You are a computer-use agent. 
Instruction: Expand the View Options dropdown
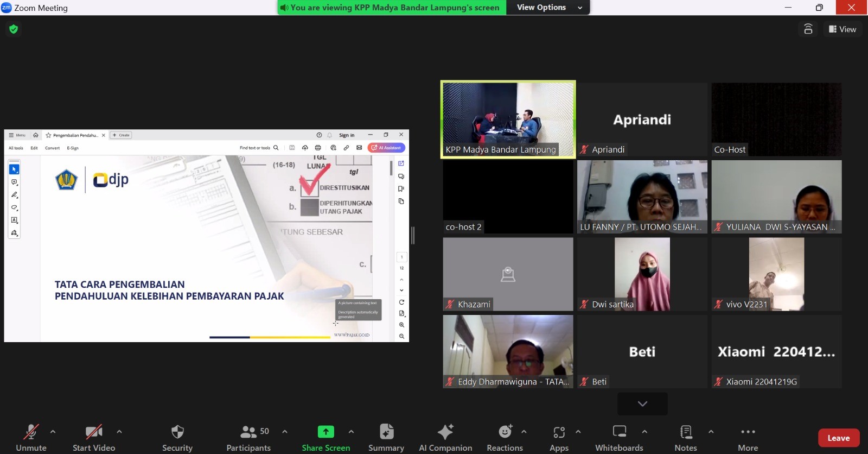pos(548,8)
